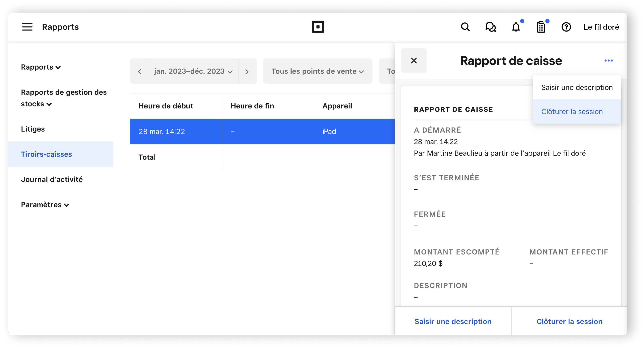The width and height of the screenshot is (644, 348).
Task: Click the Total row label
Action: (147, 157)
